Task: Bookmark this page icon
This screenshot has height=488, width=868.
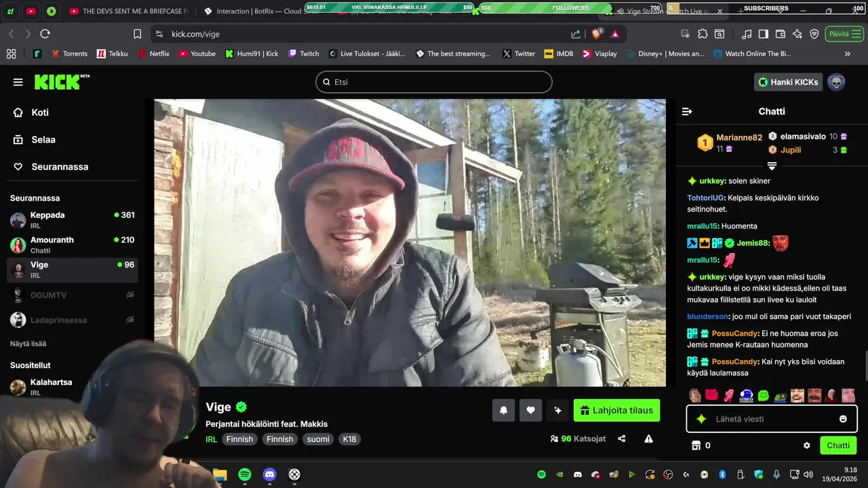Action: tap(138, 34)
